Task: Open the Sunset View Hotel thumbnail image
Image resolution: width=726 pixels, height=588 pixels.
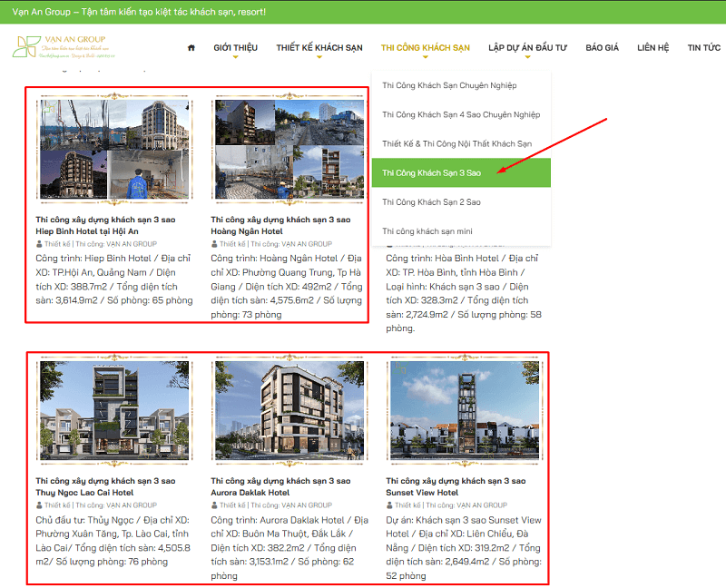Action: (465, 410)
